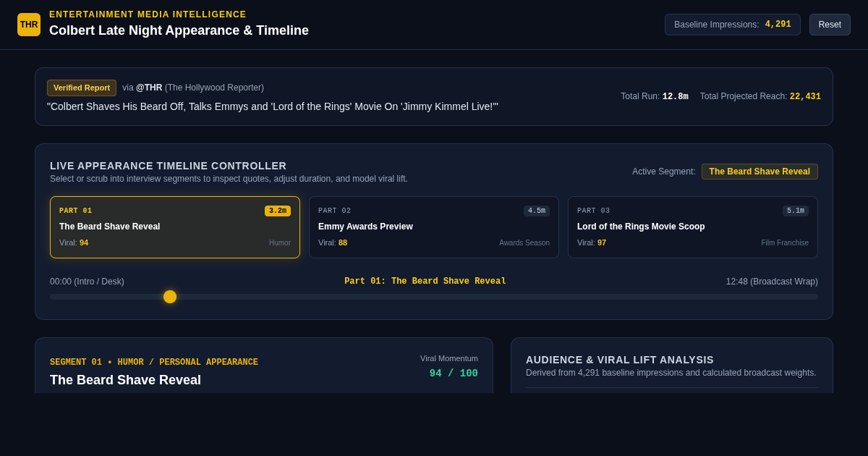This screenshot has height=456, width=868.
Task: Click the Film Franchise tag
Action: tap(785, 243)
